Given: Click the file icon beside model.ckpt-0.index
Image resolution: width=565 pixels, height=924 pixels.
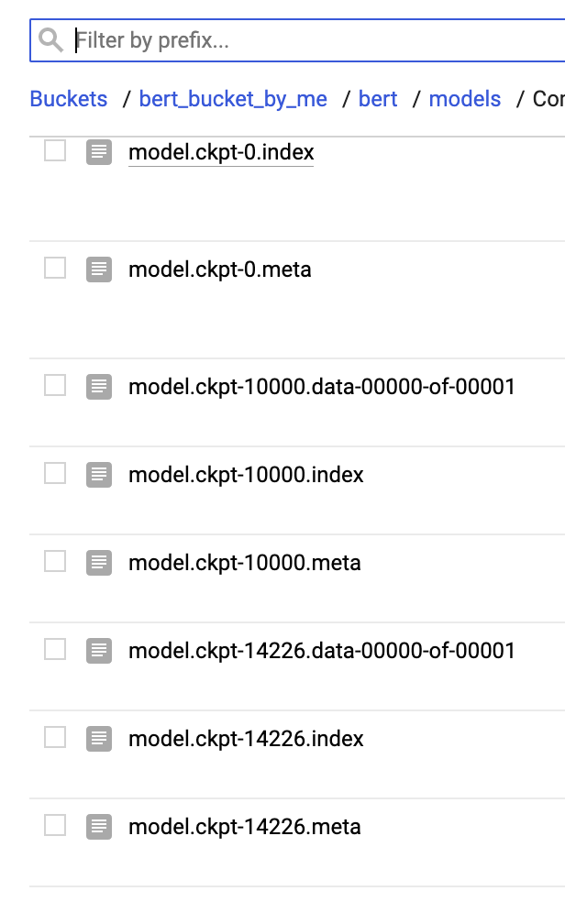Looking at the screenshot, I should (x=99, y=152).
